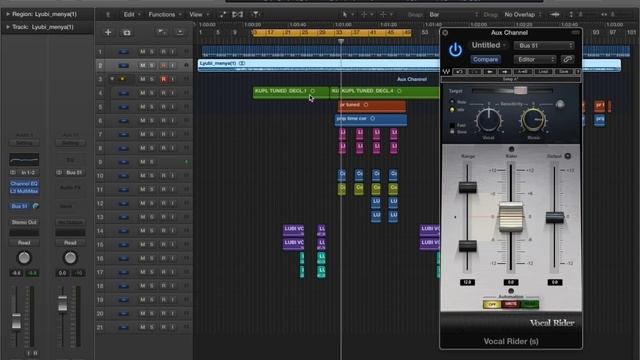
Task: Click the Waves Save button
Action: [564, 71]
